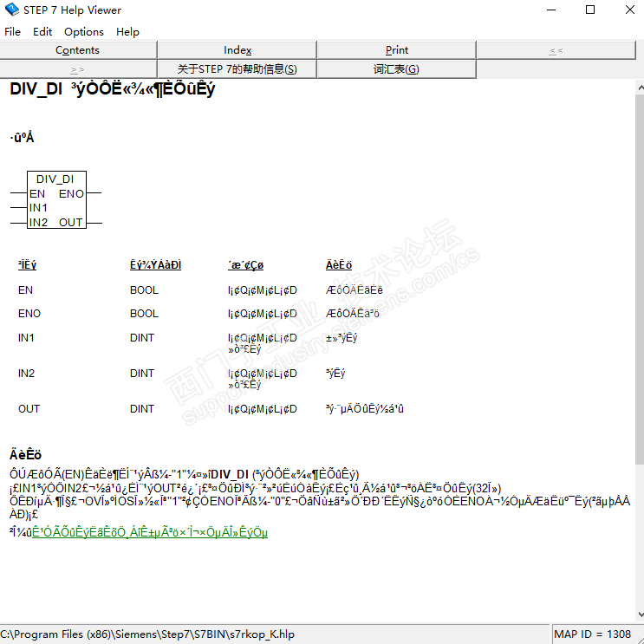Click the BOOL data type in EN row
The height and width of the screenshot is (644, 644).
144,290
